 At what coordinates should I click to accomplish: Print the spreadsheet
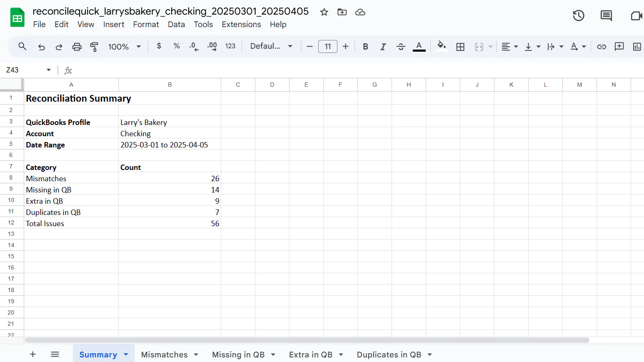[77, 47]
